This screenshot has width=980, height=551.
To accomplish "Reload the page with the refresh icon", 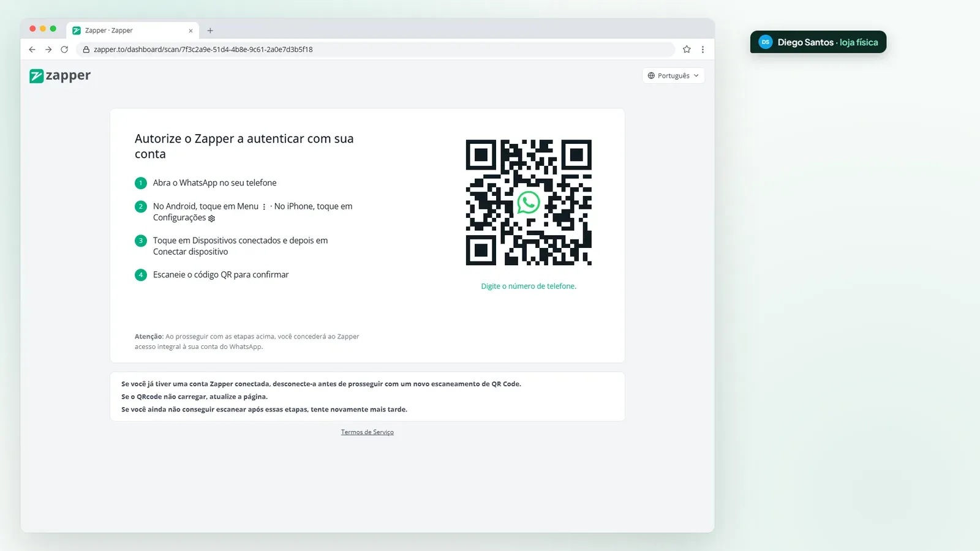I will [64, 50].
